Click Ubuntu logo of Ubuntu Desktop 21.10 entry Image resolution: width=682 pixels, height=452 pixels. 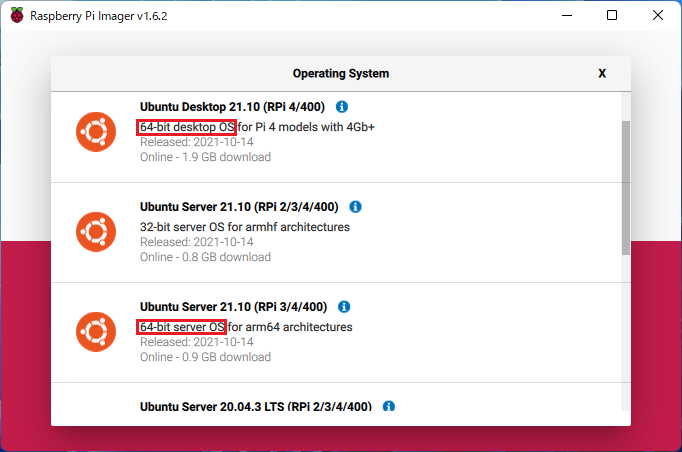coord(96,132)
